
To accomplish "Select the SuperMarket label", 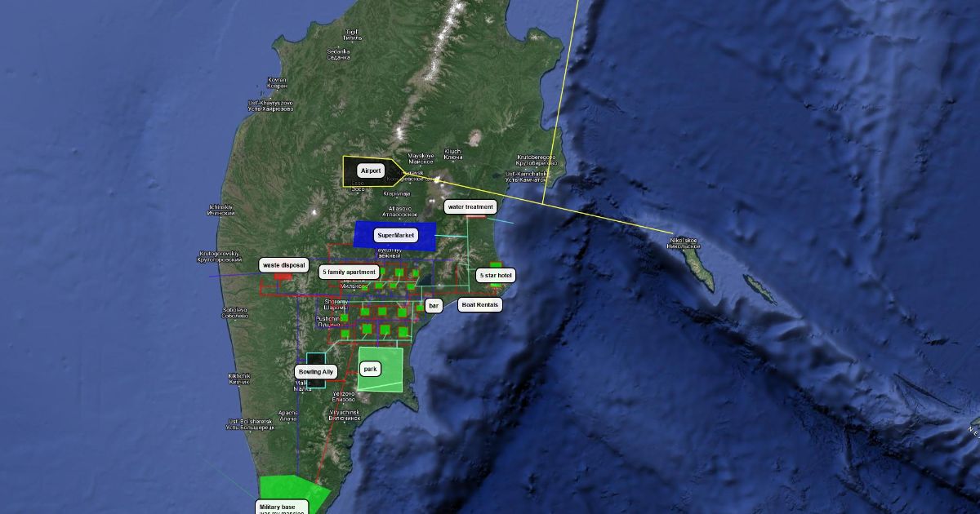I will pyautogui.click(x=396, y=236).
